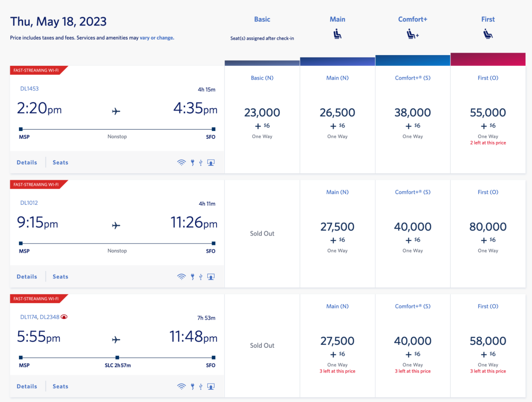Choose the 23,000 miles Basic fare
The height and width of the screenshot is (402, 532).
[x=262, y=113]
